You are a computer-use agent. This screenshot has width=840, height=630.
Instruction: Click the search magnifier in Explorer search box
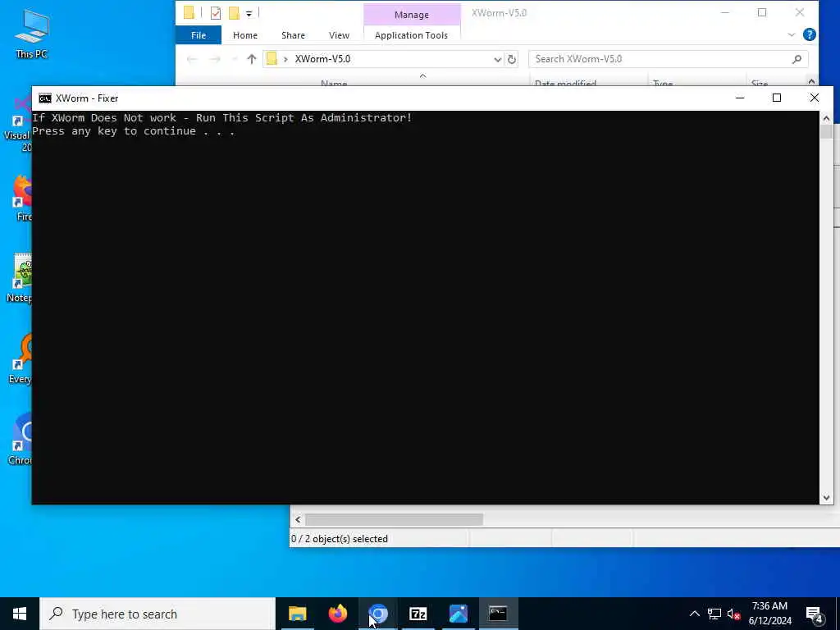(797, 59)
